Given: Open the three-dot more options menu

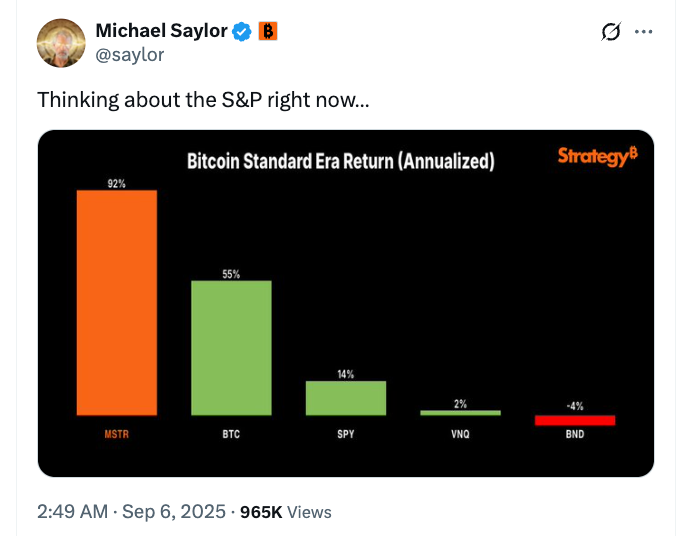Looking at the screenshot, I should click(643, 32).
